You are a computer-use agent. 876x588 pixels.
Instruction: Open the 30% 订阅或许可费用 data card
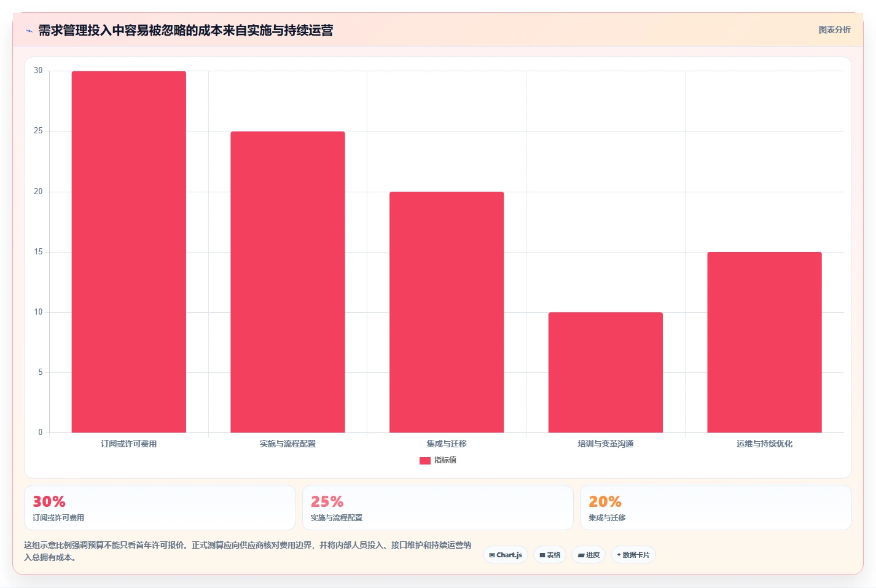click(x=160, y=508)
